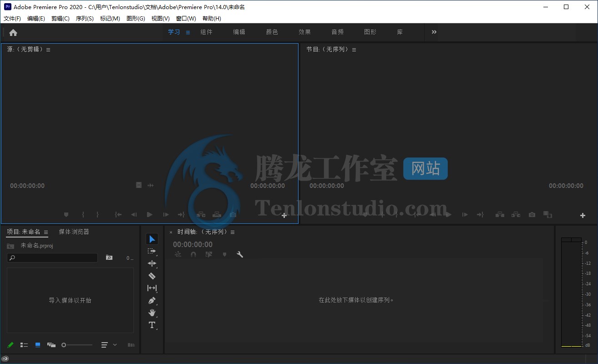The image size is (598, 364).
Task: Click Lift button in Program monitor
Action: (x=500, y=214)
